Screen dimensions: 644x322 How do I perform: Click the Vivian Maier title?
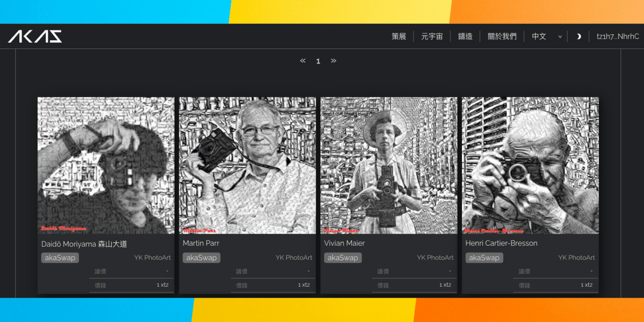coord(344,243)
